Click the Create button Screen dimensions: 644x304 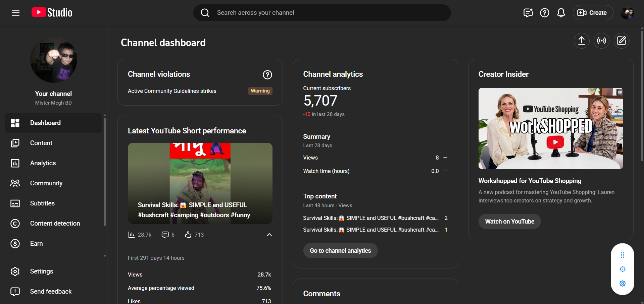[593, 13]
